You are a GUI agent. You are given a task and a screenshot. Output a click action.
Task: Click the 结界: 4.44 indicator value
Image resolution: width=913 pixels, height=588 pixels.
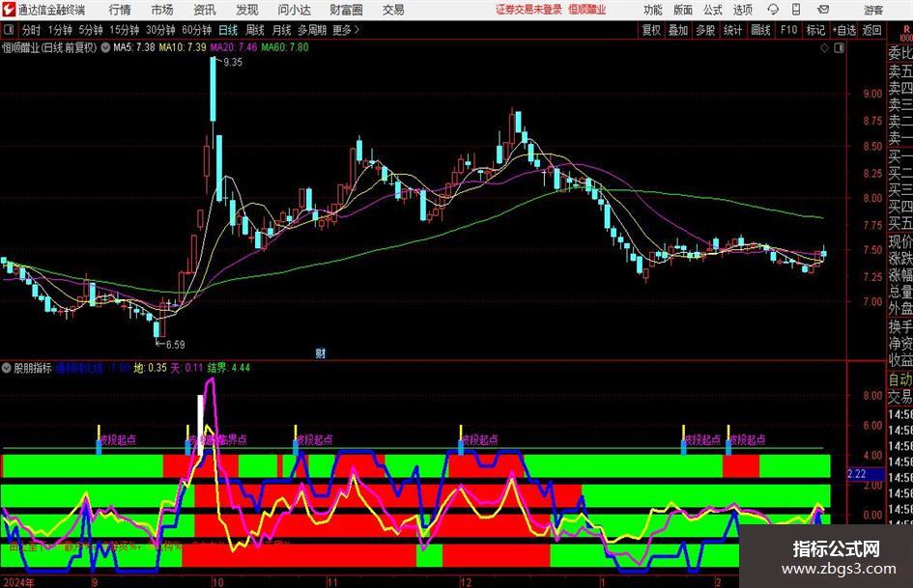[228, 368]
